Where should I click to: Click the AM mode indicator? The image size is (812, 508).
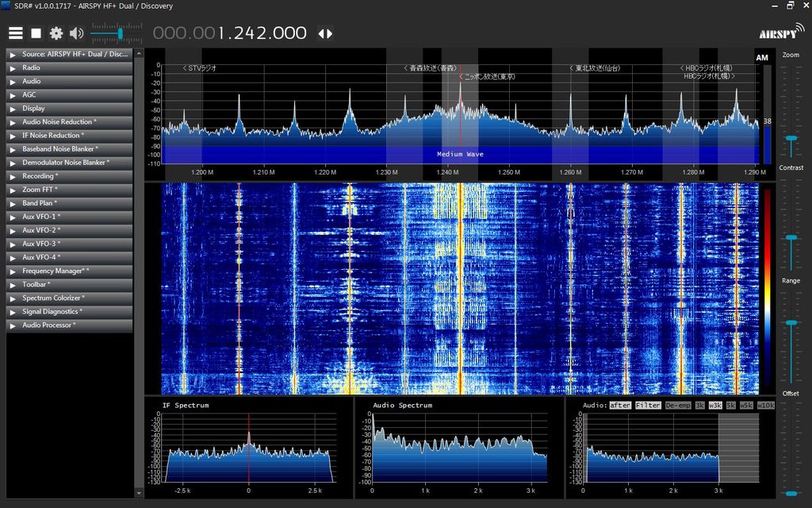coord(761,57)
